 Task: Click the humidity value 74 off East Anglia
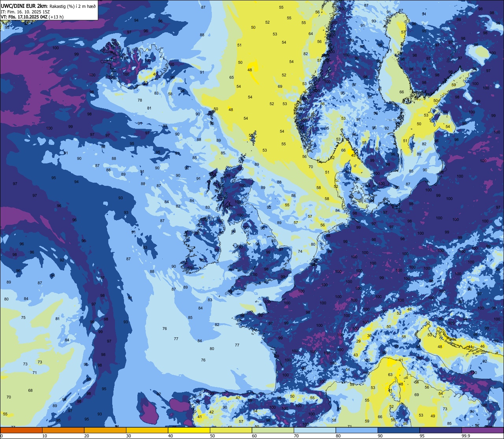click(x=300, y=252)
